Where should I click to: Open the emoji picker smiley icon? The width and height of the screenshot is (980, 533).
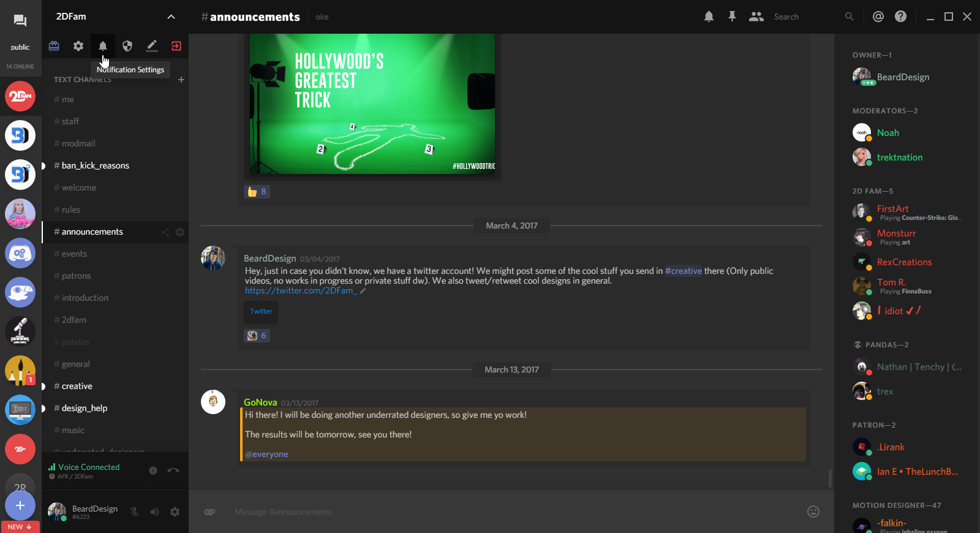(x=813, y=512)
